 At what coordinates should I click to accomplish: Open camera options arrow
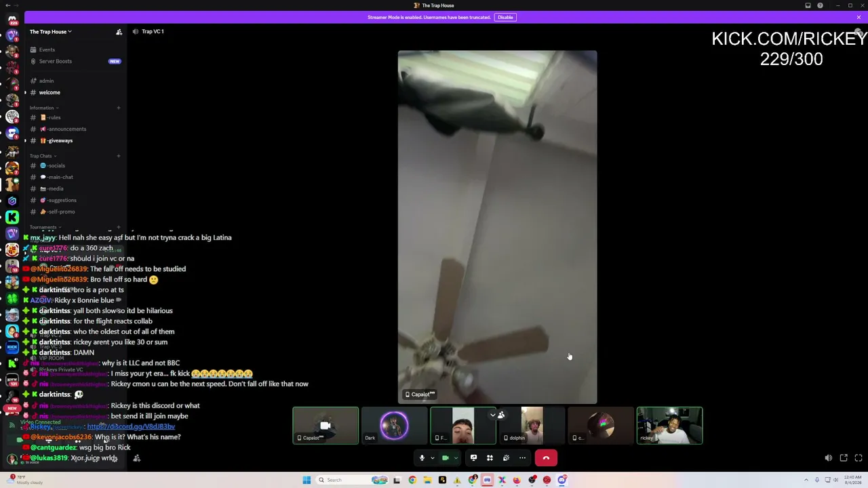click(455, 458)
